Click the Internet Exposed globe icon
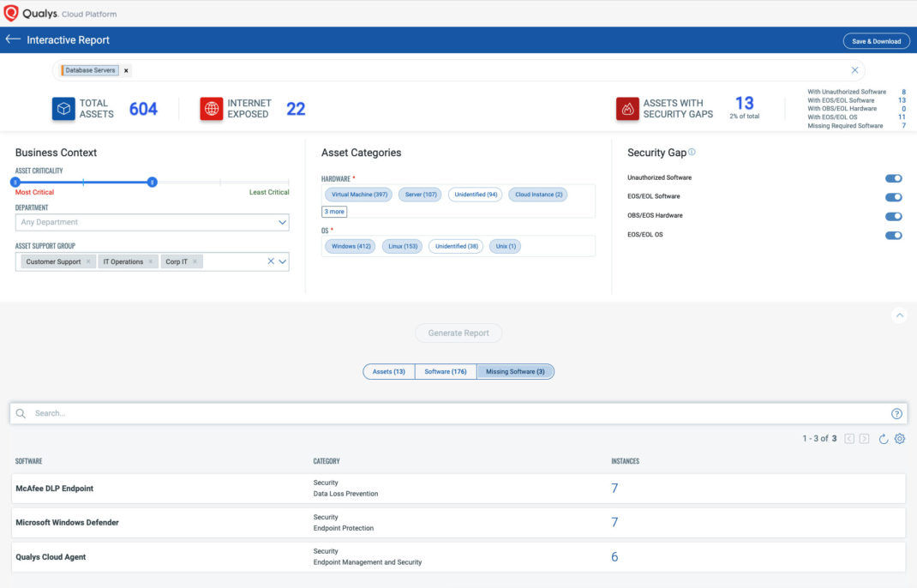Screen dimensions: 917x588 click(x=211, y=109)
